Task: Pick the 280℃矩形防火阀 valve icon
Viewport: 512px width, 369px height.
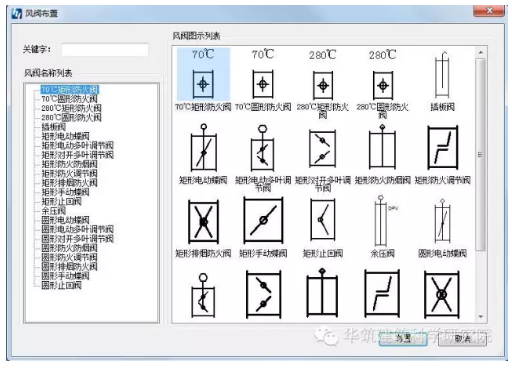Action: click(323, 75)
